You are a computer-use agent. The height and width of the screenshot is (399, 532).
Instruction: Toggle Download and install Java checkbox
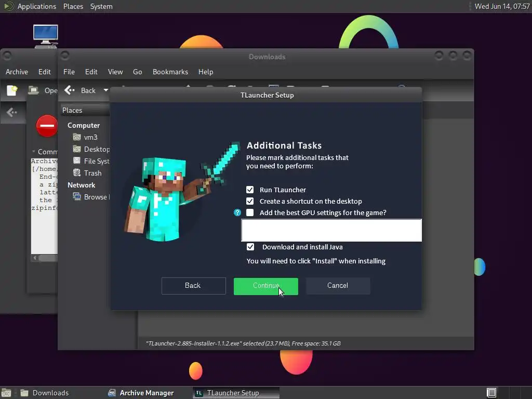[250, 247]
